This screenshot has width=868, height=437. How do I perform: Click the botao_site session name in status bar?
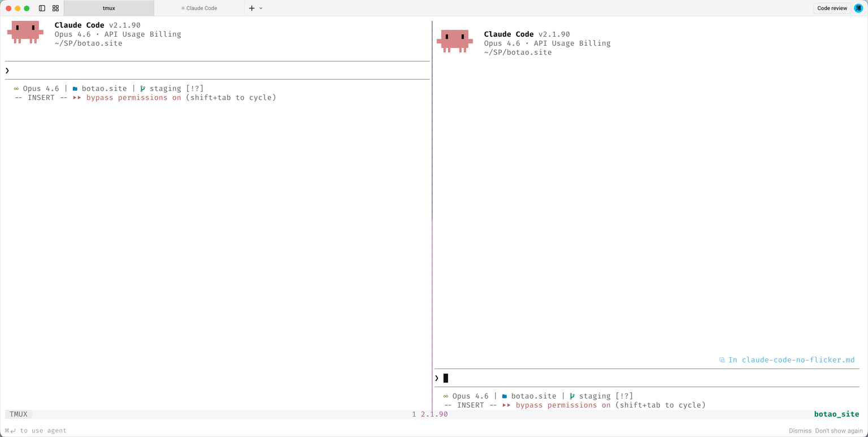[x=836, y=414]
